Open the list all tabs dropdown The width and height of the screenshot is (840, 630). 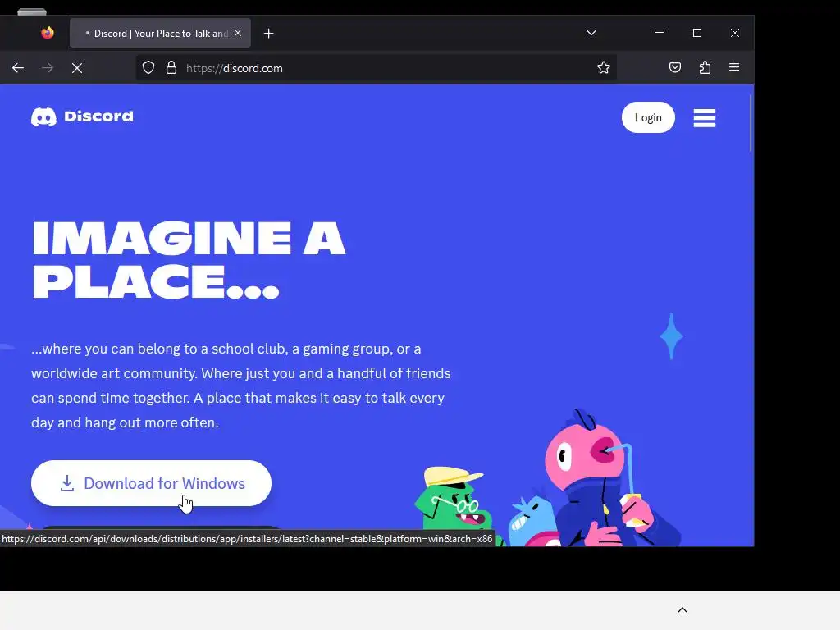pyautogui.click(x=591, y=33)
